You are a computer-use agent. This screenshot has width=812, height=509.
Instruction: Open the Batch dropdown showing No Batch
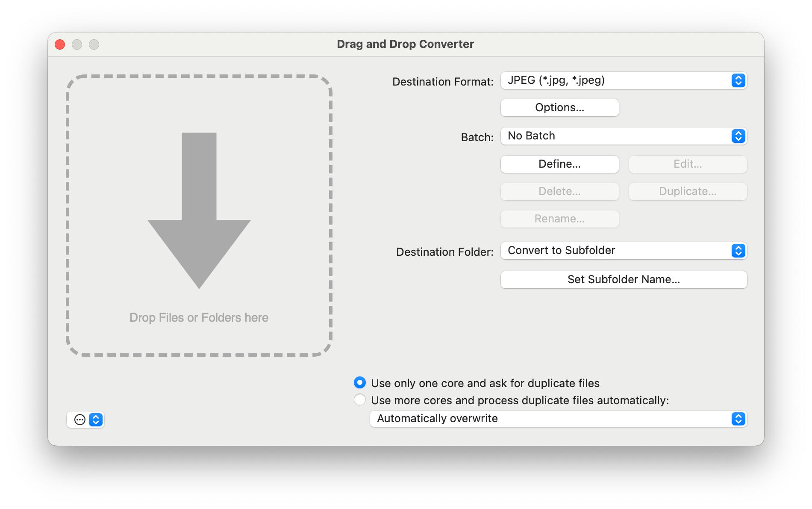(x=624, y=136)
